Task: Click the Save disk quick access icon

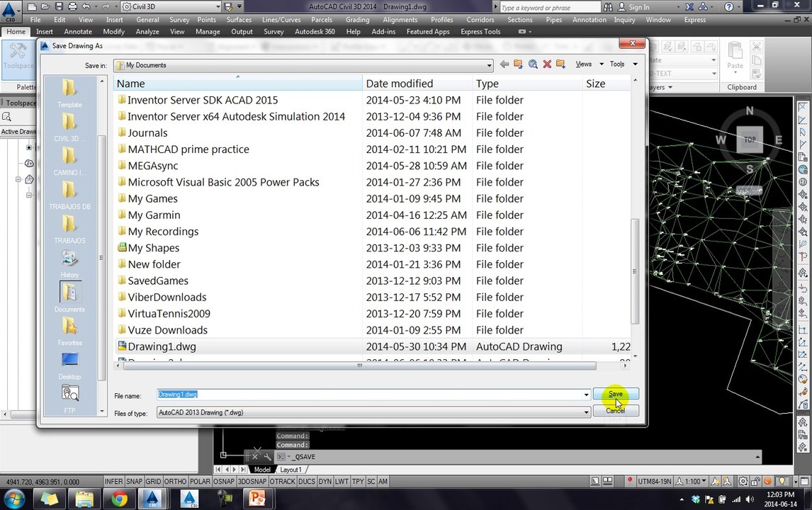Action: (59, 7)
